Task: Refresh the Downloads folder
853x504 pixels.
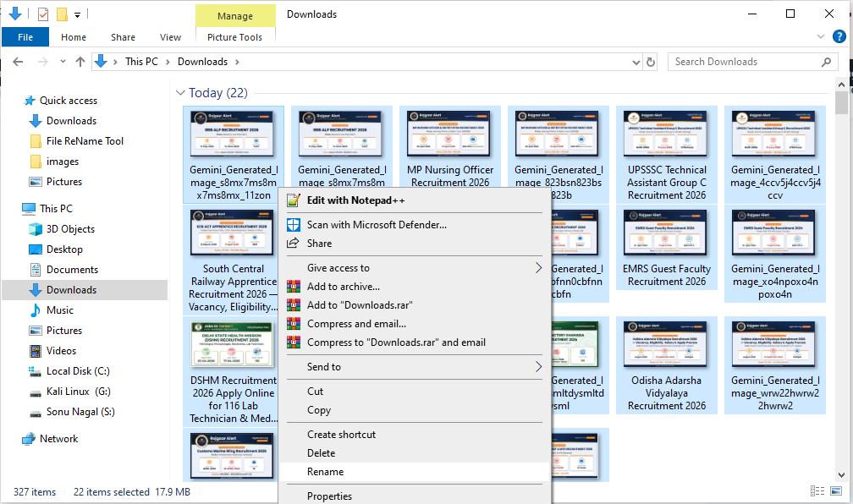Action: pyautogui.click(x=650, y=61)
